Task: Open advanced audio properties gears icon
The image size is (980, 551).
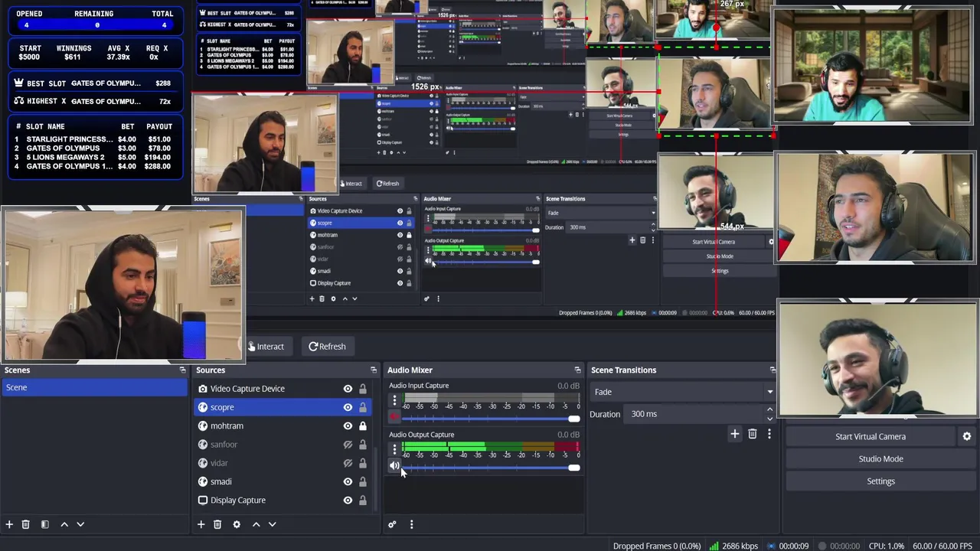Action: (392, 524)
